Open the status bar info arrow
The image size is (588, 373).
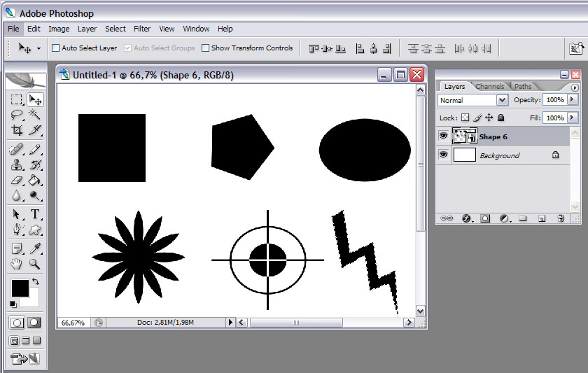[230, 323]
